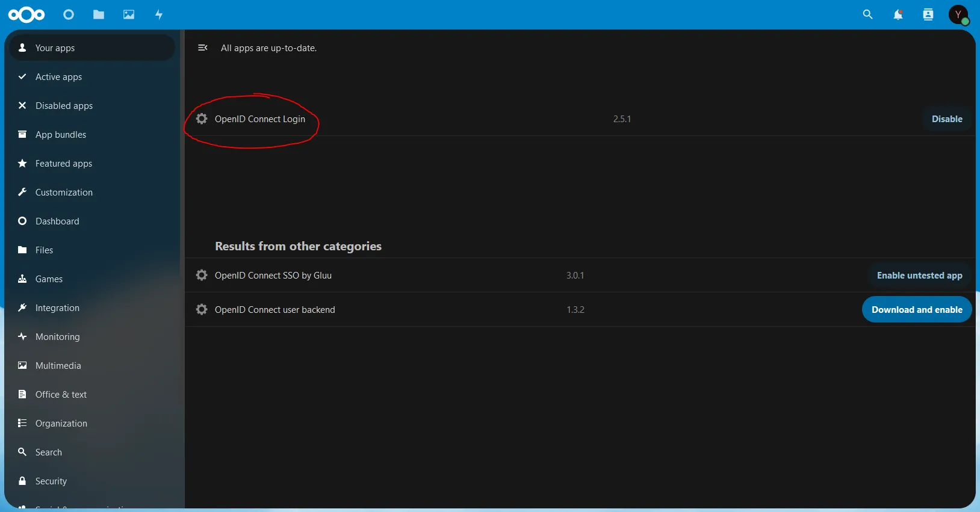Click gear icon beside OpenID Connect Login
Screen dimensions: 980x512
[x=202, y=119]
